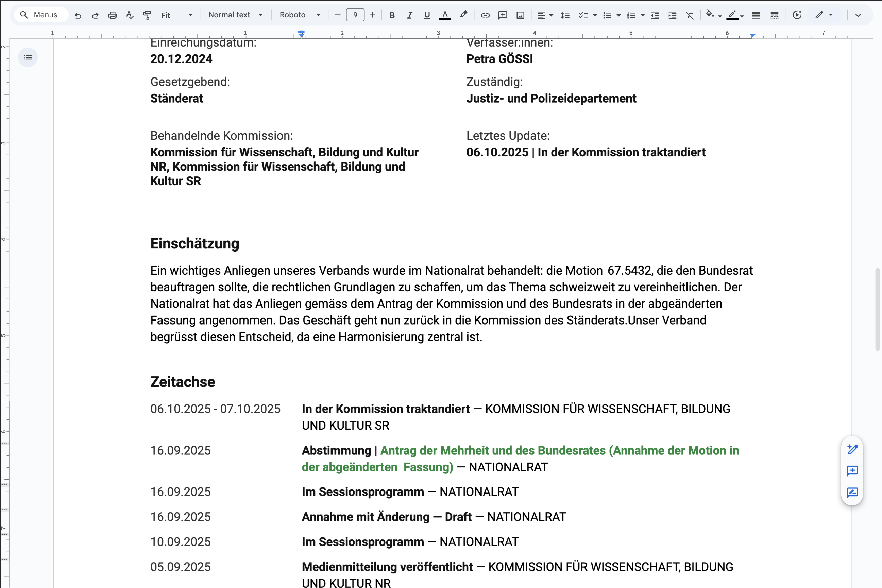Image resolution: width=882 pixels, height=588 pixels.
Task: Toggle italic formatting
Action: (x=409, y=15)
